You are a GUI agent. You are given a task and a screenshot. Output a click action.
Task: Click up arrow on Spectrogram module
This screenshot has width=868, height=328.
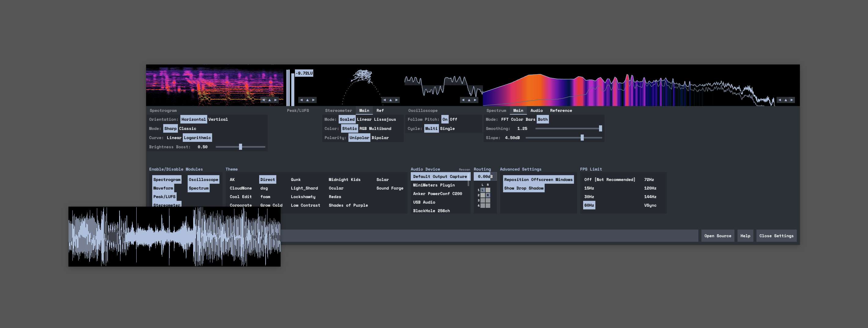coord(270,100)
